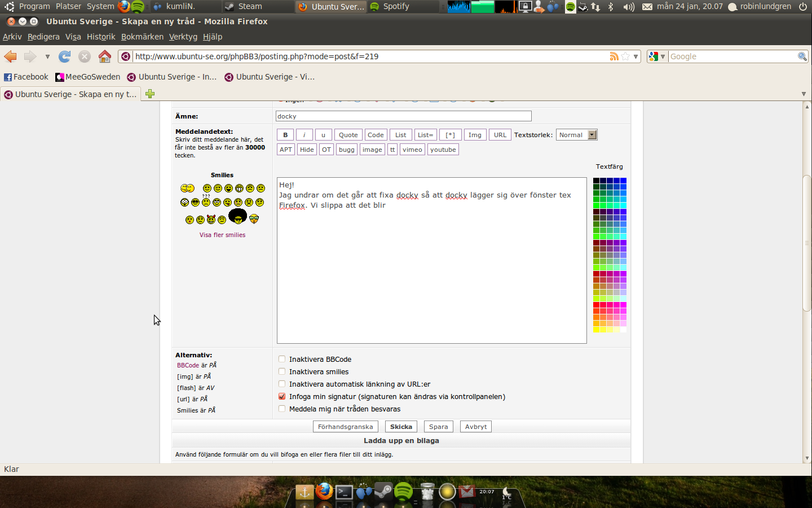Open the Firefox home page icon

(x=104, y=56)
